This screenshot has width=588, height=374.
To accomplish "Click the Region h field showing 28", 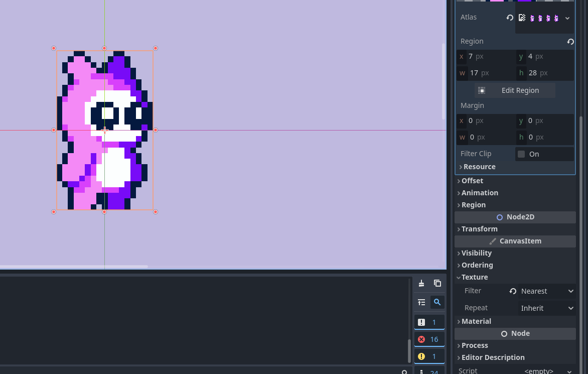I will coord(545,73).
